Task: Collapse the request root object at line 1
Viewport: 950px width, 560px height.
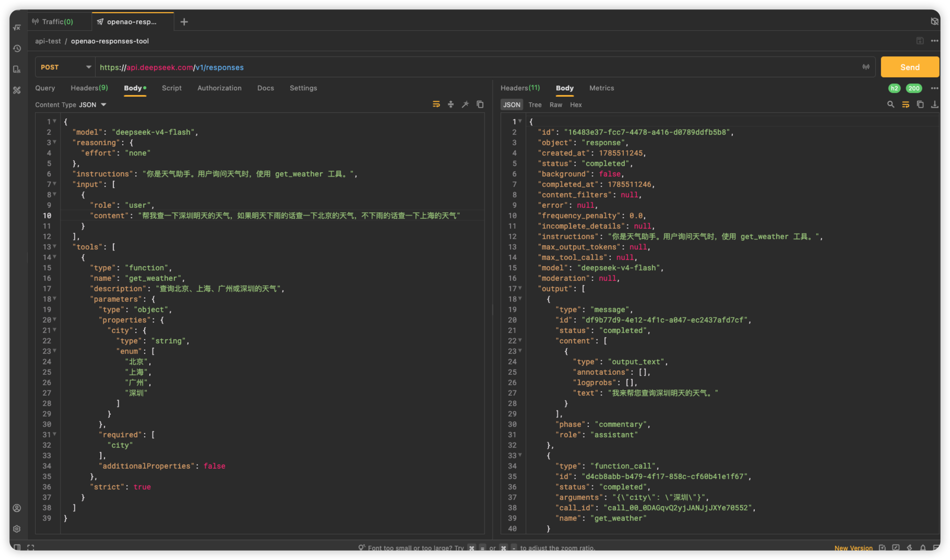Action: 54,121
